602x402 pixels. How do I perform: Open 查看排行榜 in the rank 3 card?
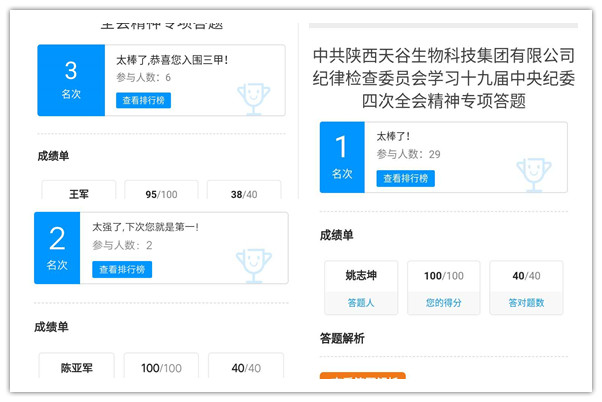point(145,100)
